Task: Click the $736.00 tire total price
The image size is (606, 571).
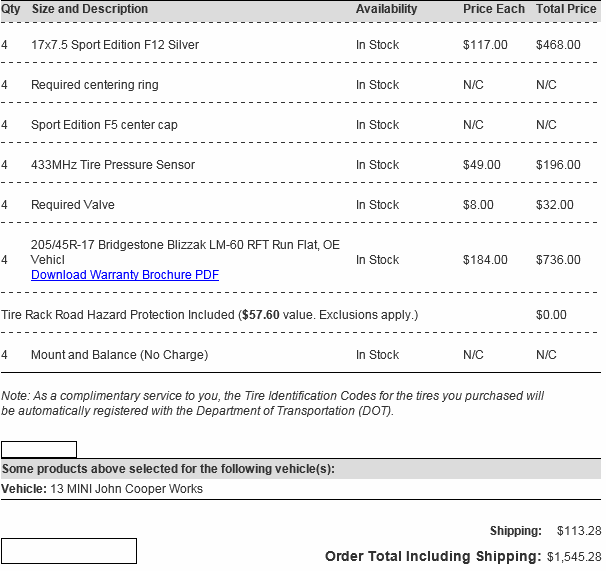Action: [558, 260]
